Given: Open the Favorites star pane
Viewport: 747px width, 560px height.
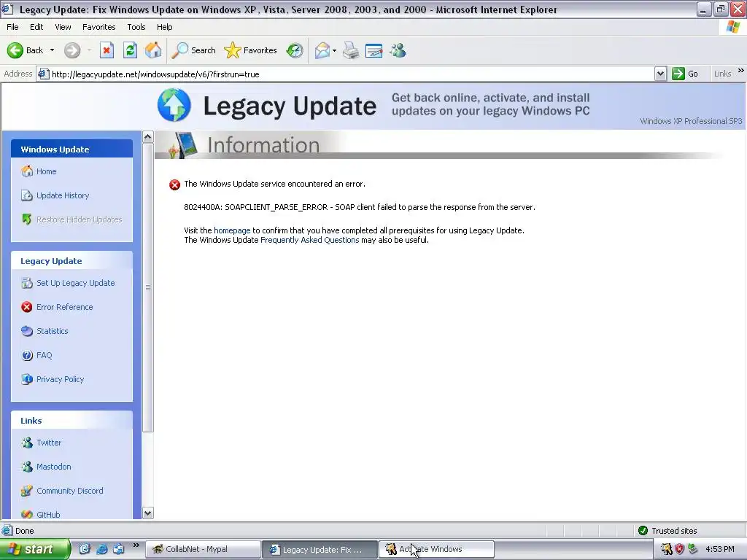Looking at the screenshot, I should tap(251, 50).
